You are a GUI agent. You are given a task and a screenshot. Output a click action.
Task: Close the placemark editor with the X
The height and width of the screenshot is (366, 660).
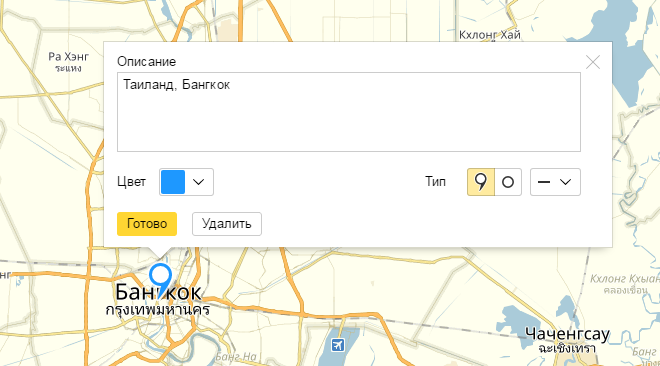pos(593,62)
